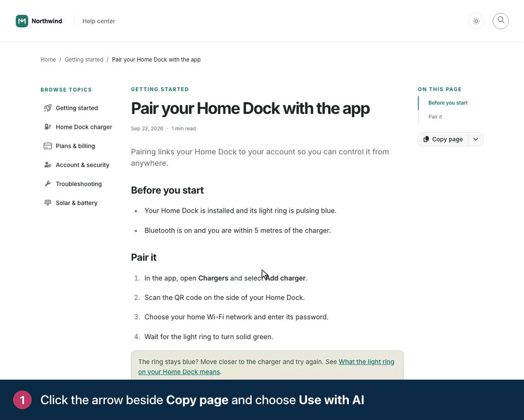Image resolution: width=524 pixels, height=420 pixels.
Task: Click the Before you start heading
Action: (167, 190)
